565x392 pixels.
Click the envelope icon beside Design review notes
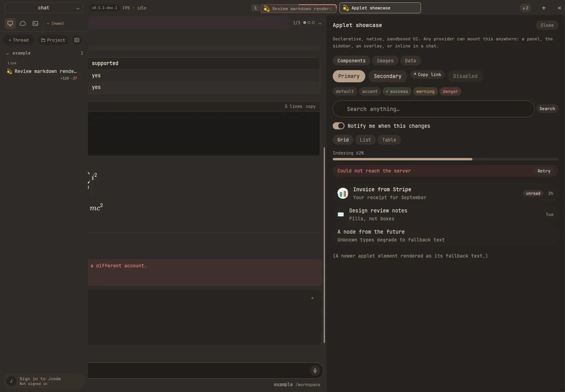(341, 214)
